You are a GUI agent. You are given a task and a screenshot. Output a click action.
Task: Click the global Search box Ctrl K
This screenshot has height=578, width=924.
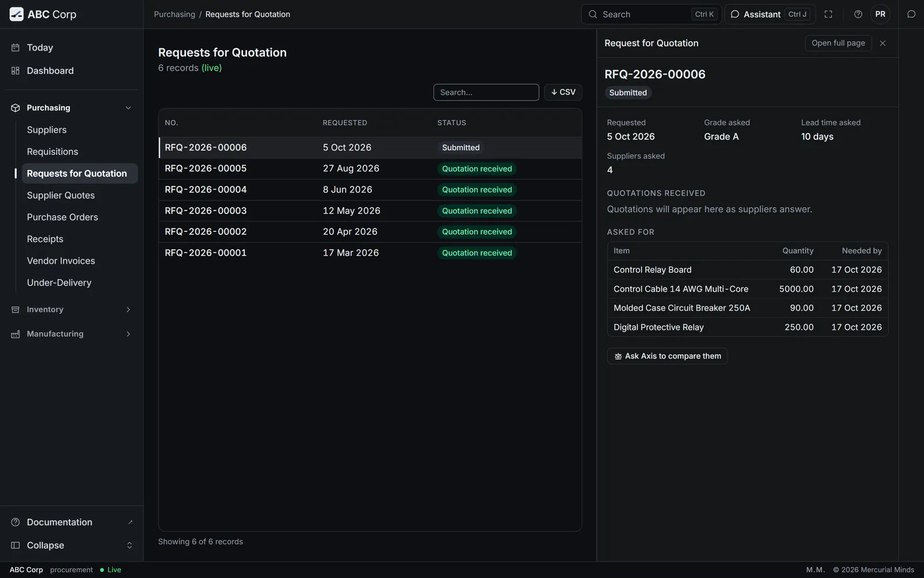pos(651,14)
